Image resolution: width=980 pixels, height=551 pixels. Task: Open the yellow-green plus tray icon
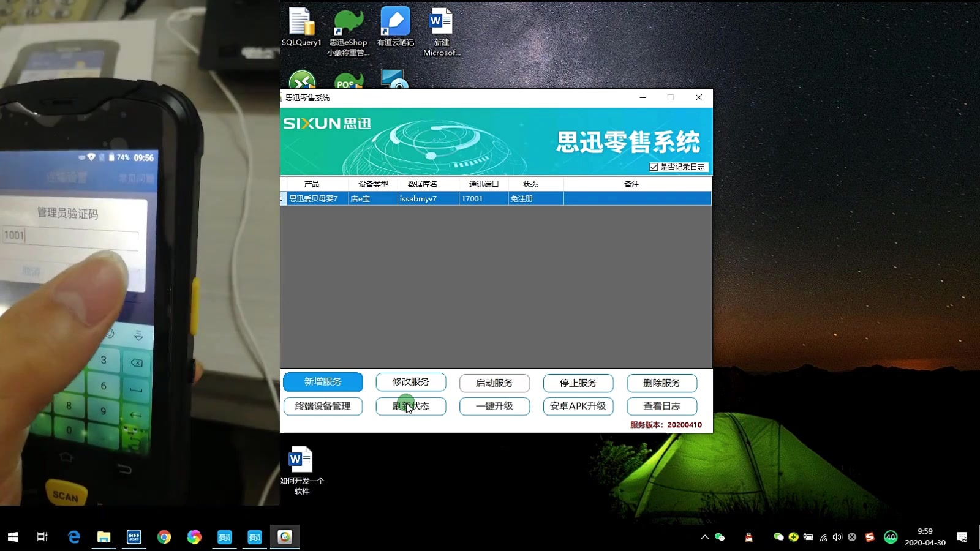(793, 537)
